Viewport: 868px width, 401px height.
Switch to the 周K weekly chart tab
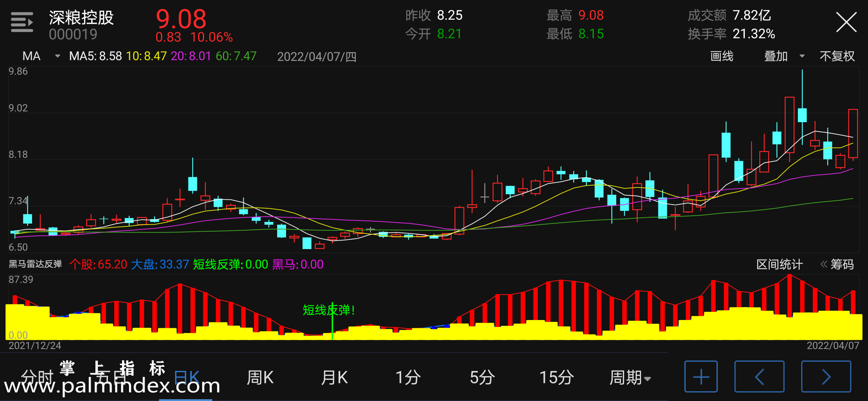[260, 377]
